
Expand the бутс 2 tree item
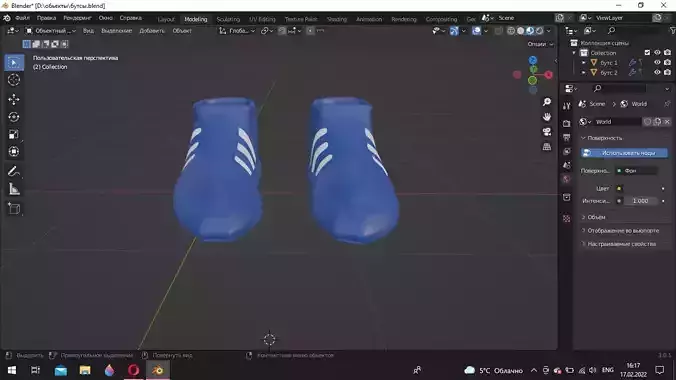(584, 72)
